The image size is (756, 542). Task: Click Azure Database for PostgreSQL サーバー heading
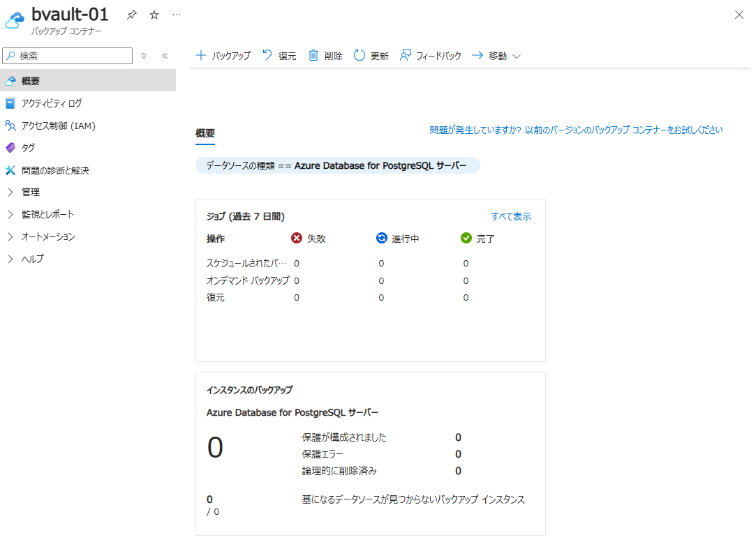click(x=292, y=412)
